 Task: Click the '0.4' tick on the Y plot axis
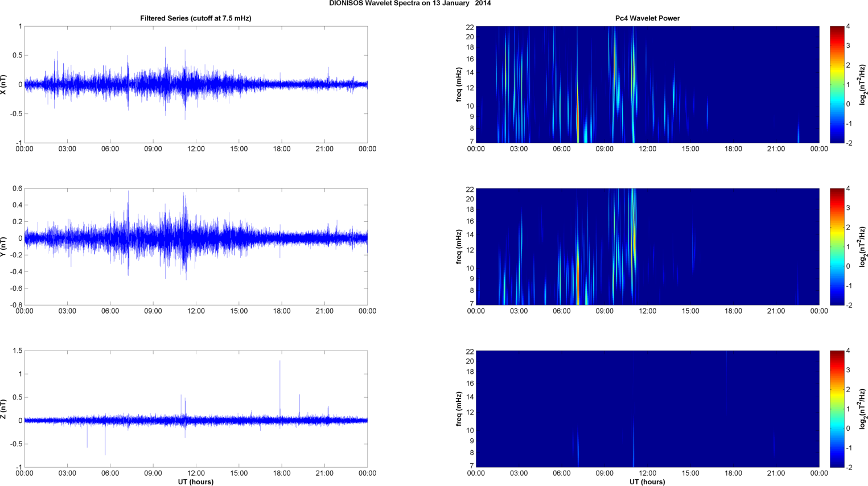tap(17, 205)
